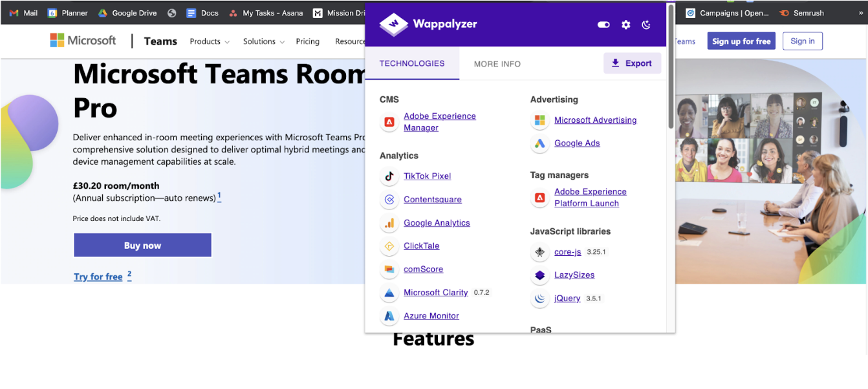Screen dimensions: 868x389
Task: Expand the Solutions dropdown menu
Action: pos(264,41)
